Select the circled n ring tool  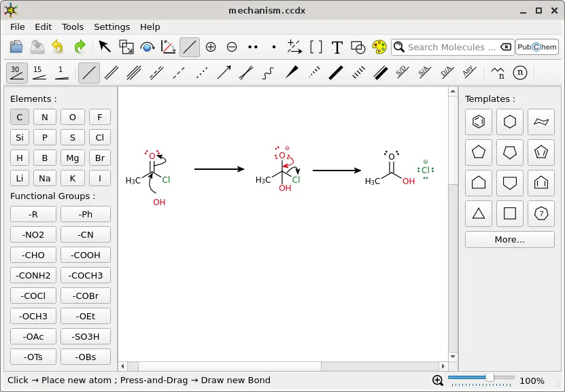pos(520,73)
